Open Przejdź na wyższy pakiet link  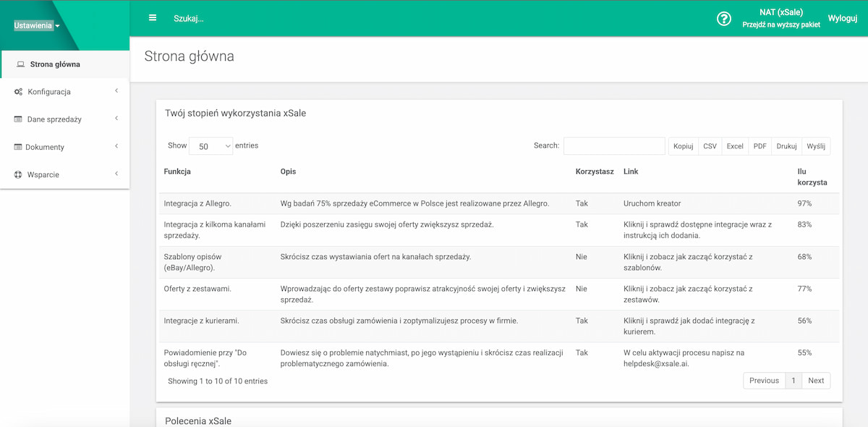click(781, 23)
